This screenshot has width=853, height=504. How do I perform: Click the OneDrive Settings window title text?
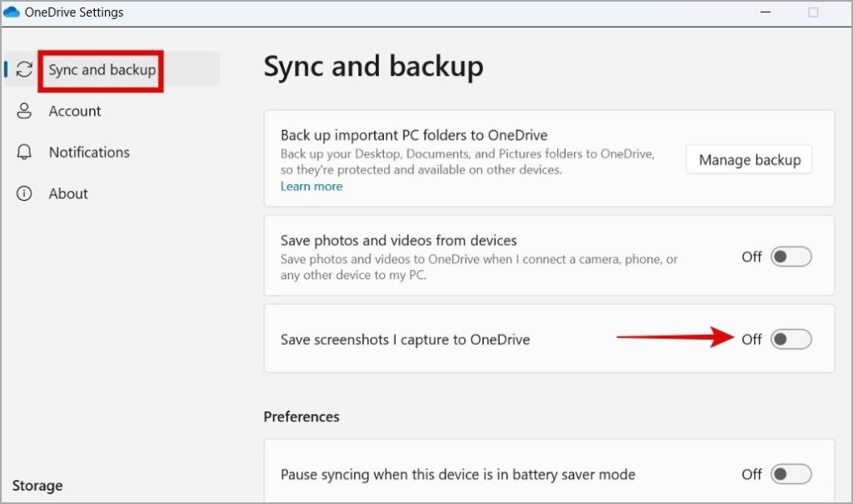74,12
